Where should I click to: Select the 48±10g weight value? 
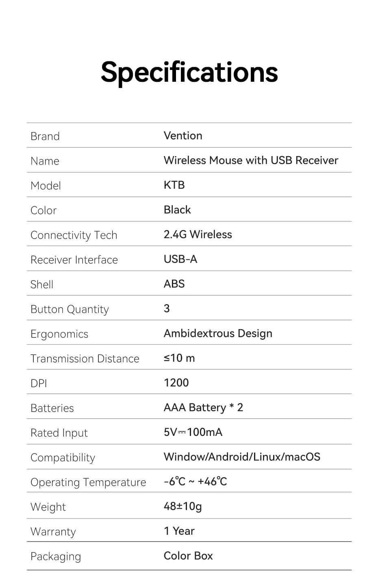pos(183,506)
